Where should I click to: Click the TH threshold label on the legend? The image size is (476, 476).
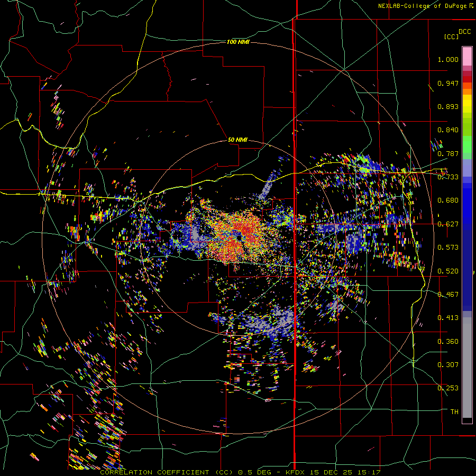(454, 412)
